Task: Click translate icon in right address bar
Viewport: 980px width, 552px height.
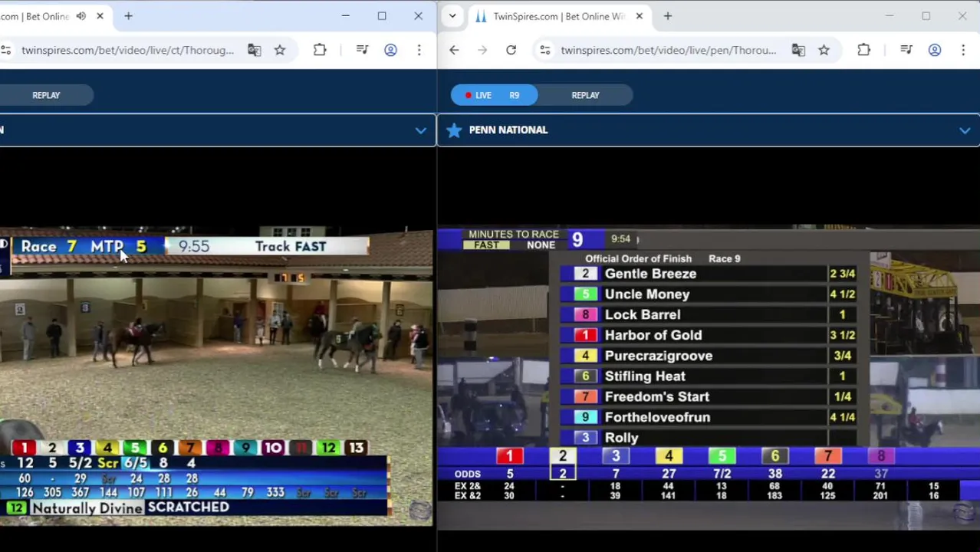Action: point(798,50)
